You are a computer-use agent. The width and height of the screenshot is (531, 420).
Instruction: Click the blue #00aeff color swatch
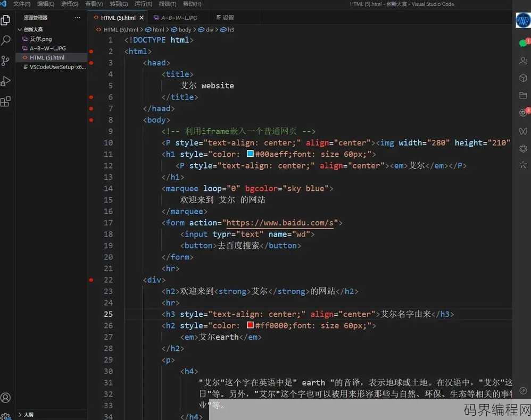point(250,154)
